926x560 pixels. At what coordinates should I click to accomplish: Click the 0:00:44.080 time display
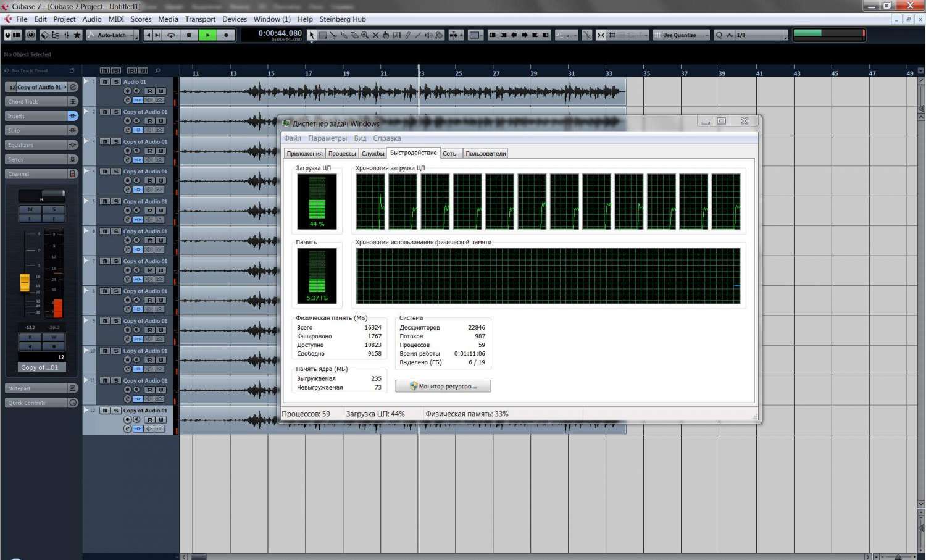coord(280,33)
